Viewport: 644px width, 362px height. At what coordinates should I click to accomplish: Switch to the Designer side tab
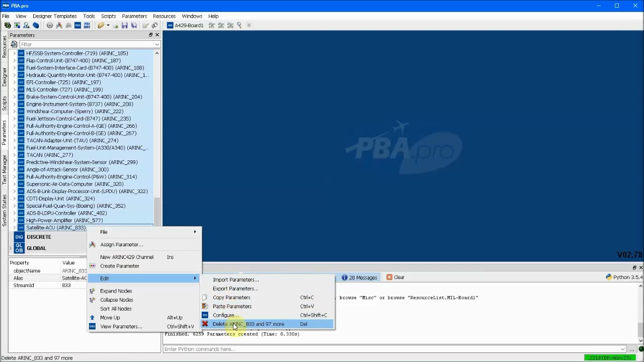point(4,77)
